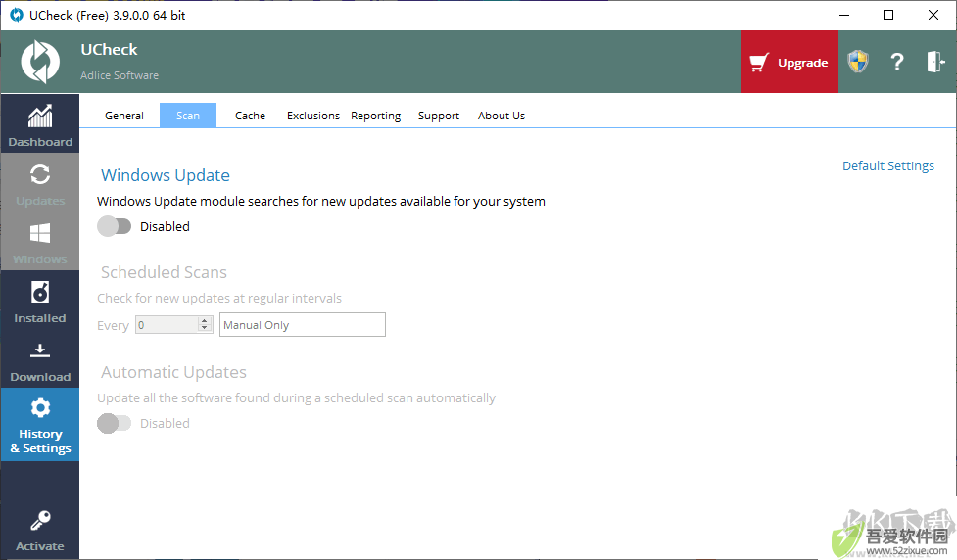This screenshot has width=957, height=560.
Task: Click the Automatic Updates heading
Action: coord(174,372)
